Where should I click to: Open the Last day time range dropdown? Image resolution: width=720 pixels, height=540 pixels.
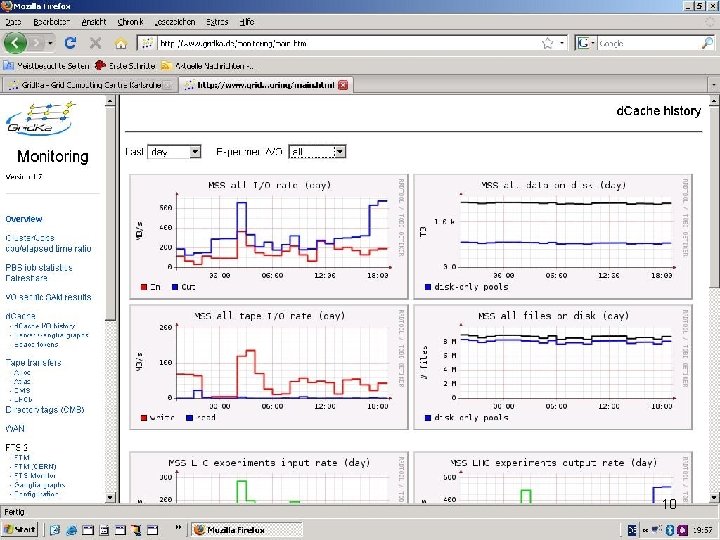(174, 152)
